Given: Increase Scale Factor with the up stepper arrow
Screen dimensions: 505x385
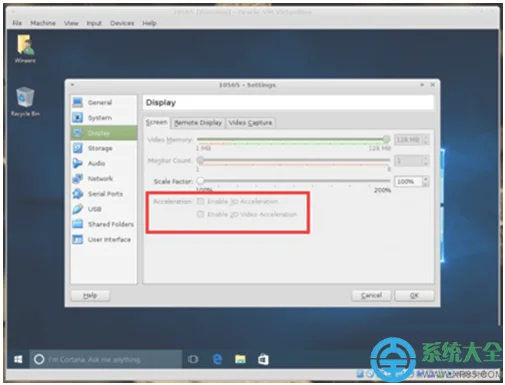Looking at the screenshot, I should coord(425,179).
